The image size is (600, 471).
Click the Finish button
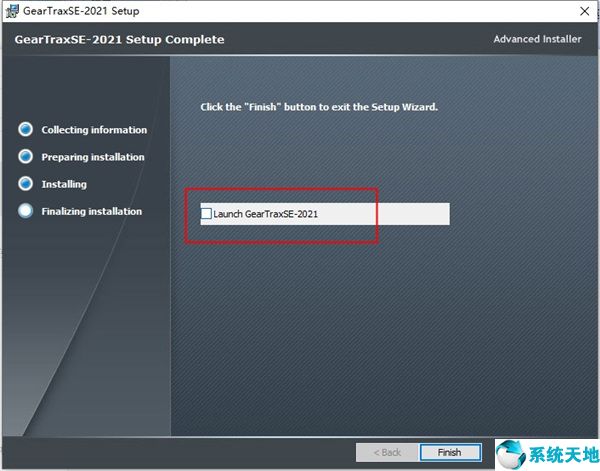[x=450, y=452]
